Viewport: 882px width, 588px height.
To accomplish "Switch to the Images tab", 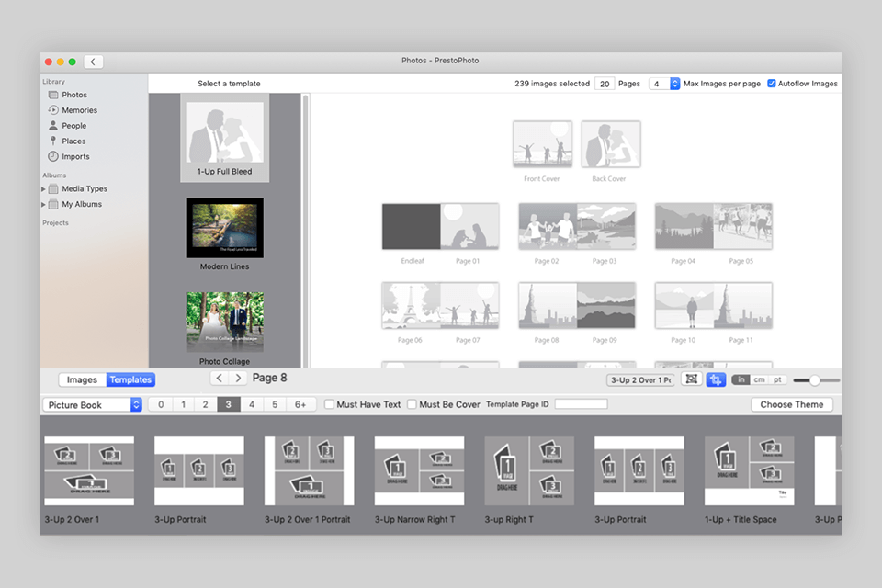I will click(82, 379).
